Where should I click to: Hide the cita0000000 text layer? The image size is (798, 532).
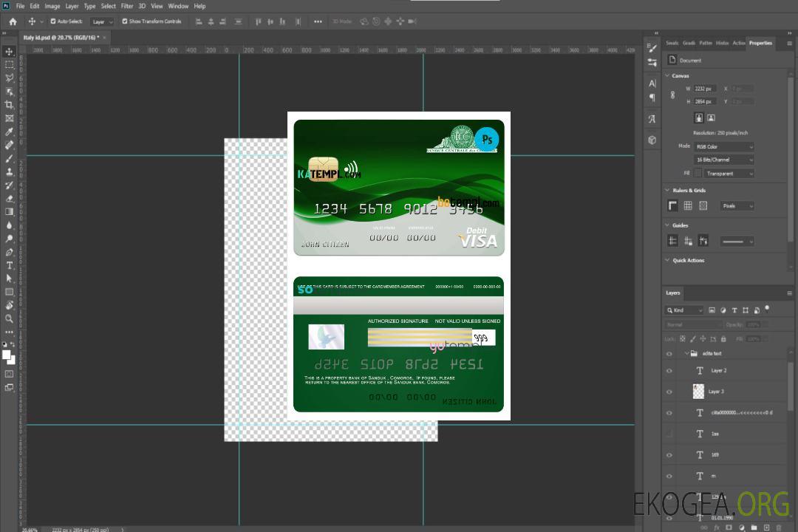pyautogui.click(x=669, y=413)
